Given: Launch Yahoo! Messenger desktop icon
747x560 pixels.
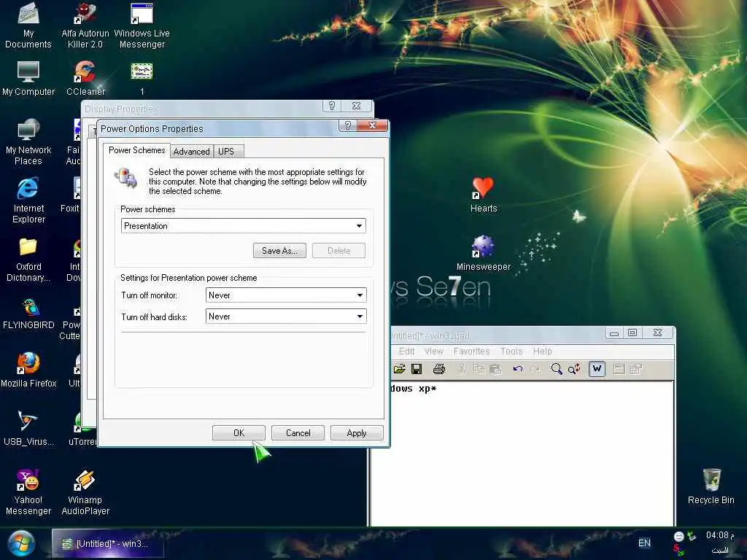Looking at the screenshot, I should pyautogui.click(x=28, y=493).
